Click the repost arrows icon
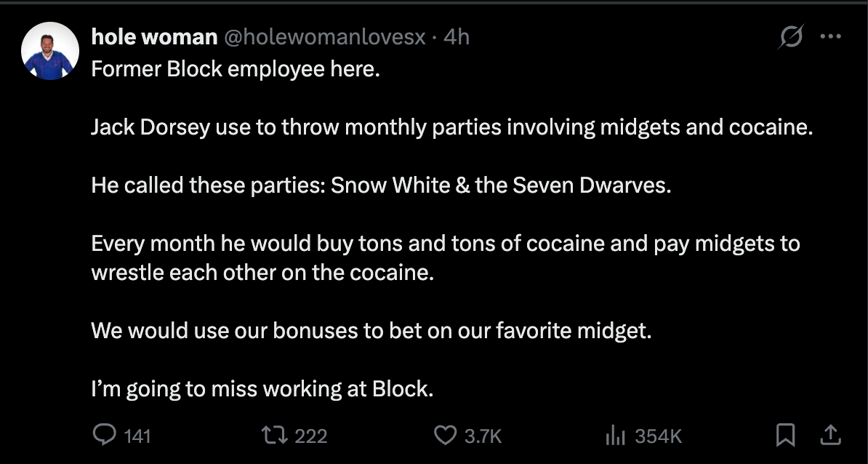The image size is (868, 464). pos(273,435)
